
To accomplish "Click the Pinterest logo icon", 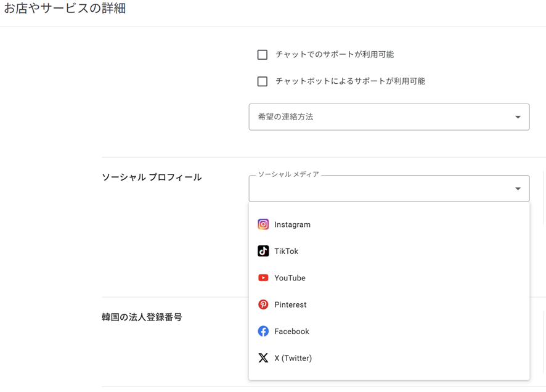I will pos(263,304).
